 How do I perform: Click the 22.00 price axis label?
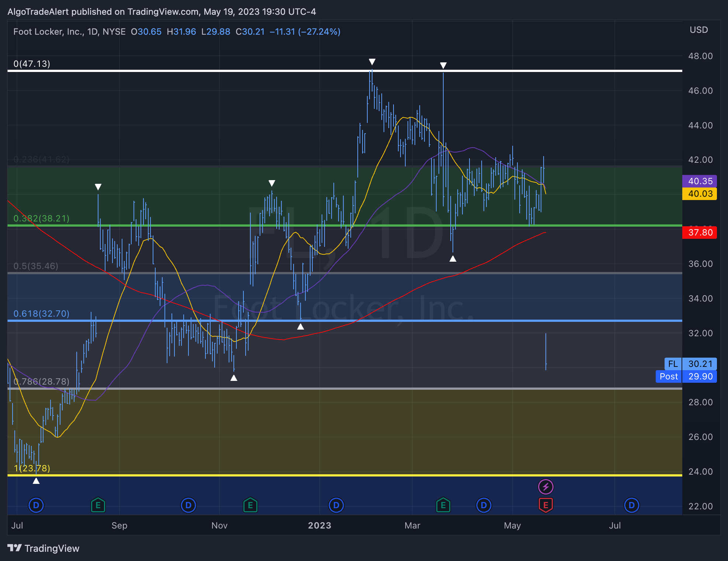point(700,506)
